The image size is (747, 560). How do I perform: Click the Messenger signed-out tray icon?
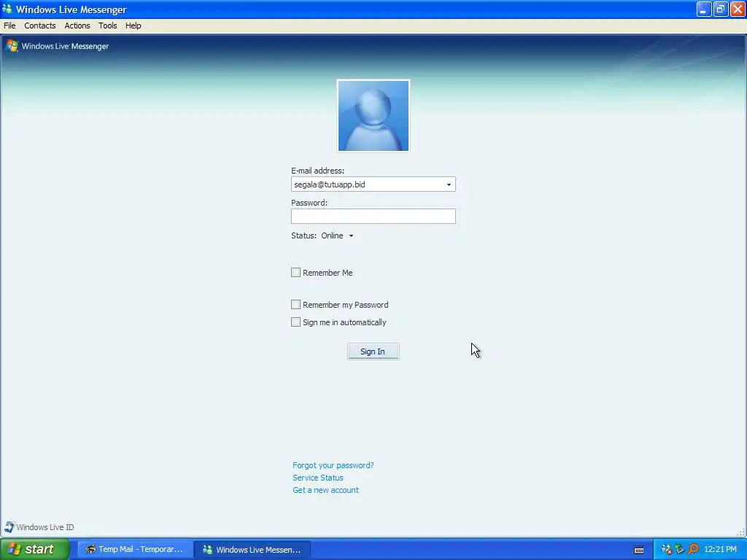point(667,549)
